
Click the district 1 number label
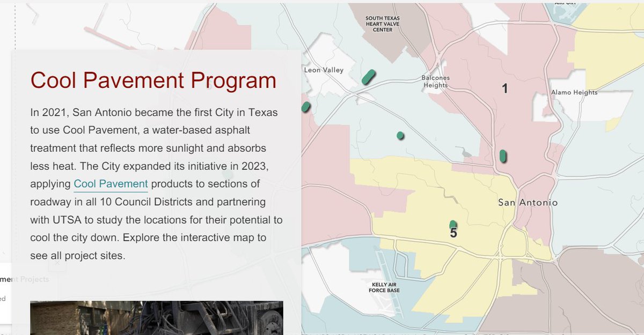click(504, 88)
